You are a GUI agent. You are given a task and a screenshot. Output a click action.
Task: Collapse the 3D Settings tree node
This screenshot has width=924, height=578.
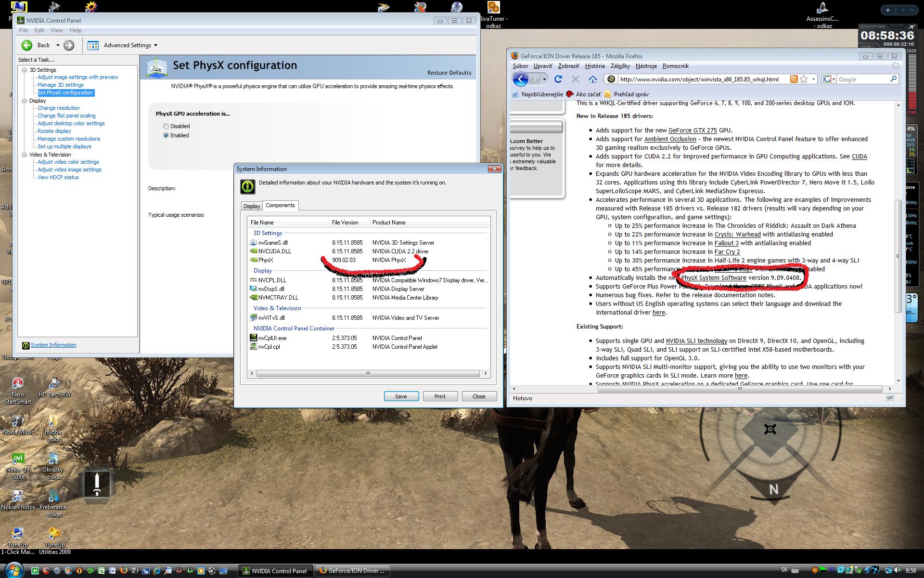pos(25,70)
